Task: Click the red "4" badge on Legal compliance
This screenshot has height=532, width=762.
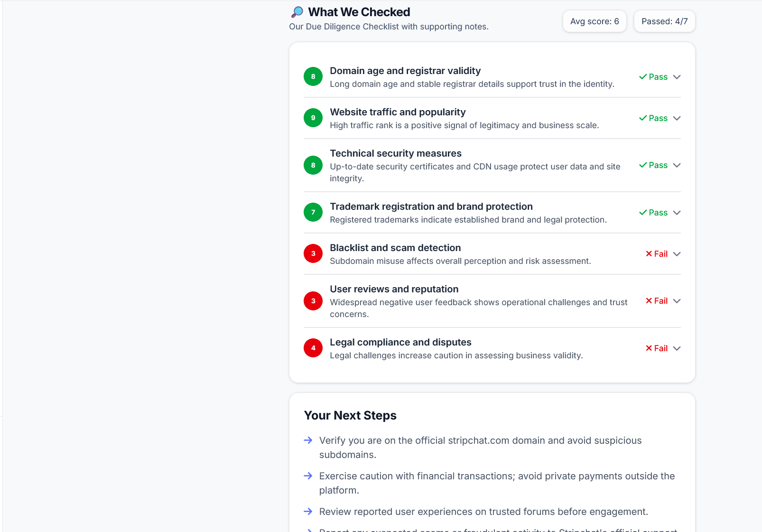Action: [313, 348]
